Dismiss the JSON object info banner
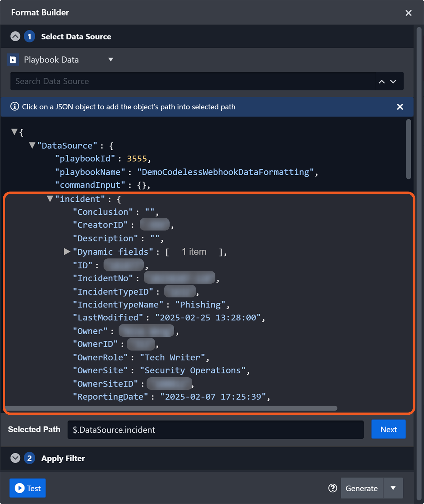The image size is (424, 504). click(x=400, y=107)
